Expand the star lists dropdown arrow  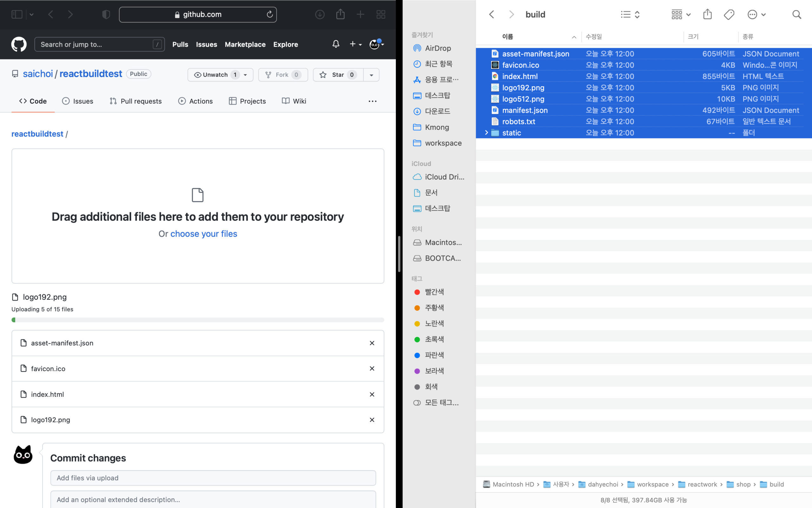371,75
